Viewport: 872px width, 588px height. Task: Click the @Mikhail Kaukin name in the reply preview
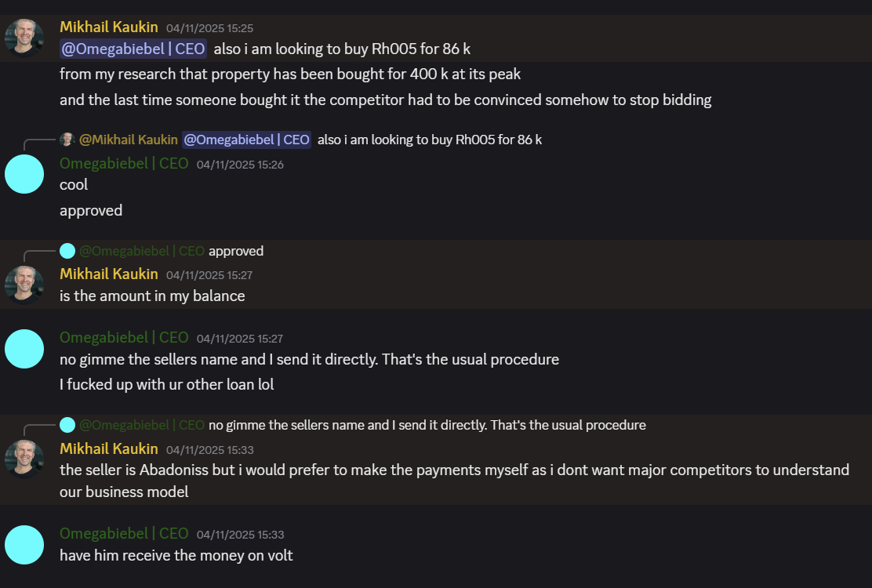tap(129, 140)
